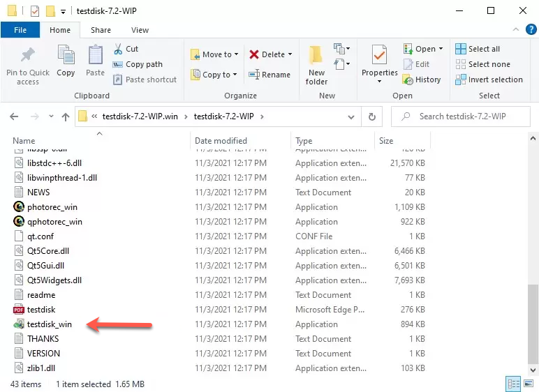This screenshot has height=392, width=539.
Task: Sort files by Date modified column header
Action: click(x=221, y=141)
